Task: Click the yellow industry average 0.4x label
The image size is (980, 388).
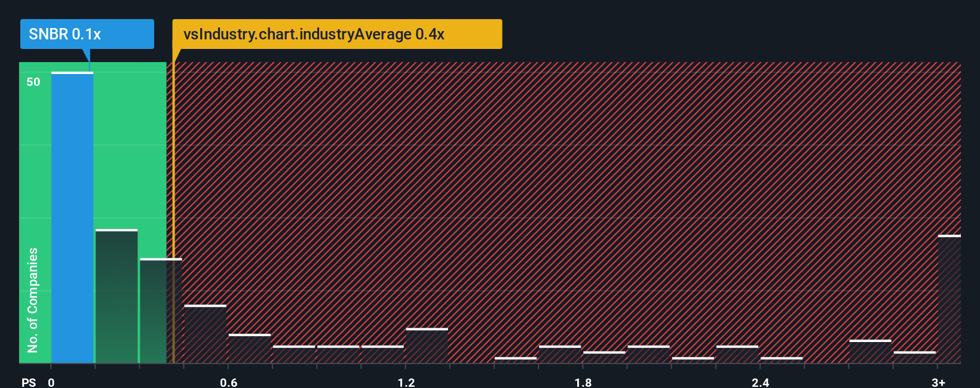Action: 337,34
